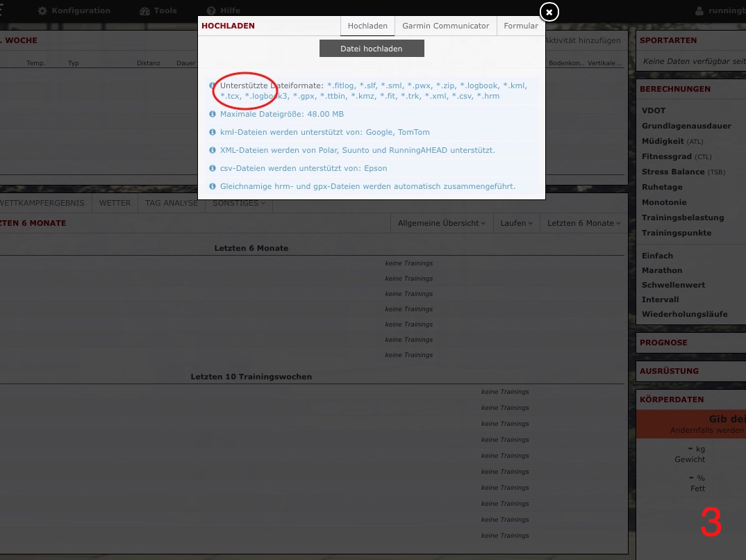This screenshot has height=560, width=746.
Task: Open the VDOT calculation entry
Action: [654, 110]
